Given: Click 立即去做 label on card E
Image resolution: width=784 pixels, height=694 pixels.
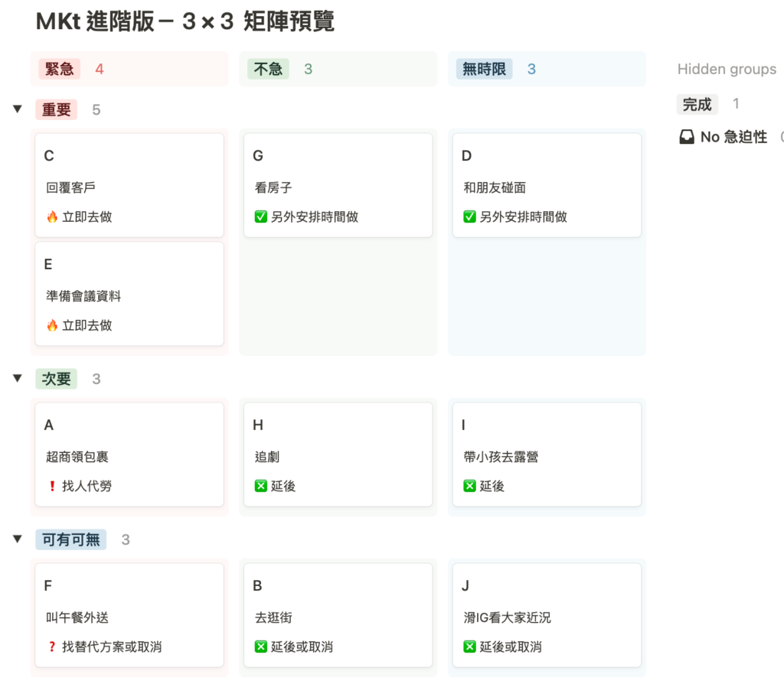Looking at the screenshot, I should 87,326.
